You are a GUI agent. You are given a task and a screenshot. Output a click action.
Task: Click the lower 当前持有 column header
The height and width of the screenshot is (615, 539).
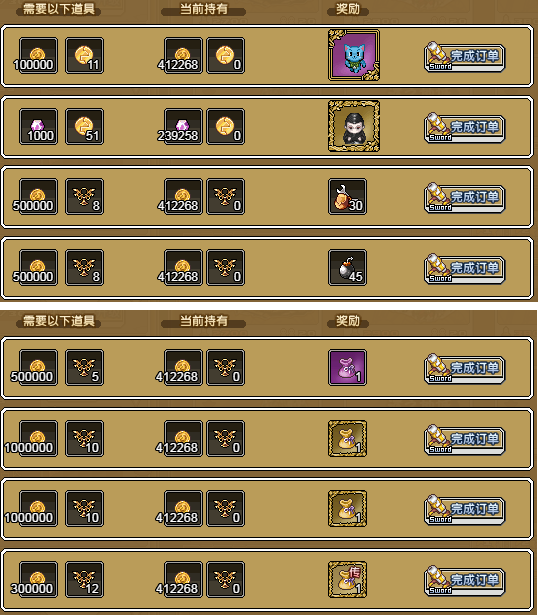(204, 321)
